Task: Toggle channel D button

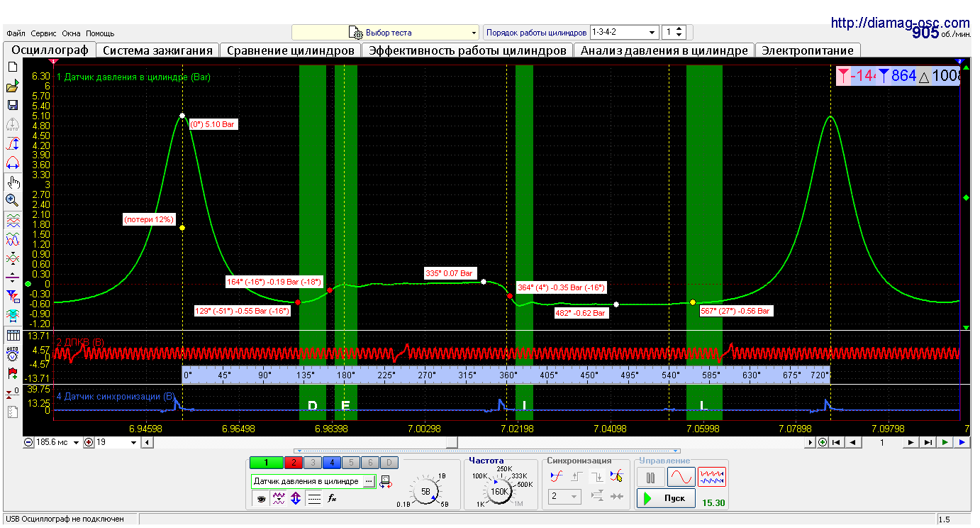Action: (x=390, y=463)
